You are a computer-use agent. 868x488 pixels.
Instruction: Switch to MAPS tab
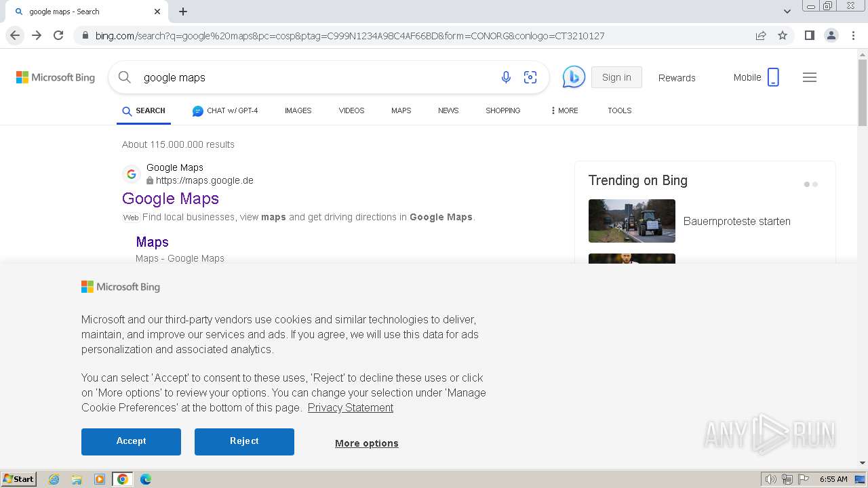pos(401,110)
